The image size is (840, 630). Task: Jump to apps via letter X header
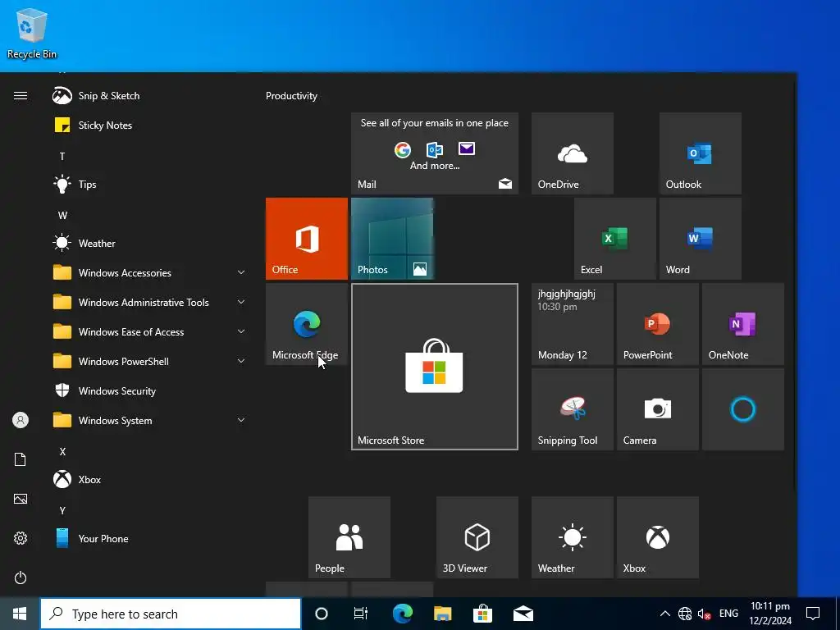pyautogui.click(x=62, y=452)
